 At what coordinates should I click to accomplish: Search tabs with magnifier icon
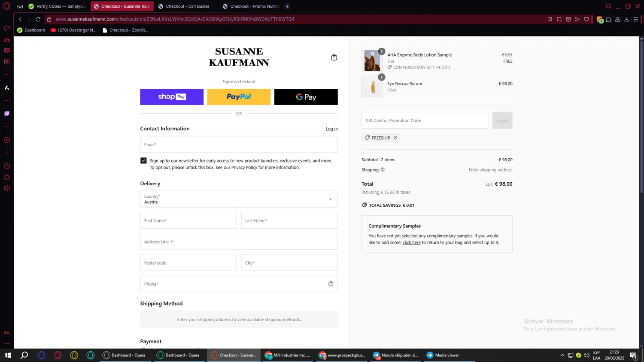point(608,6)
